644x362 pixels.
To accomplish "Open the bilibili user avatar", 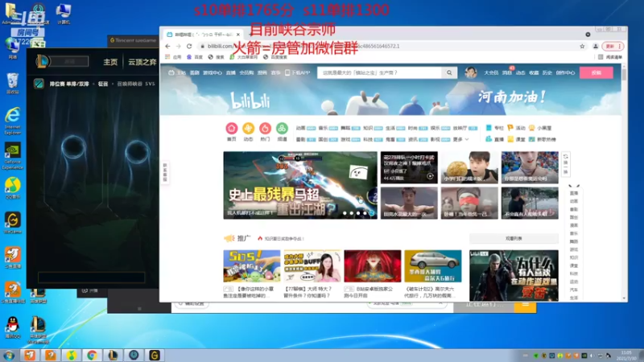I will pyautogui.click(x=471, y=72).
